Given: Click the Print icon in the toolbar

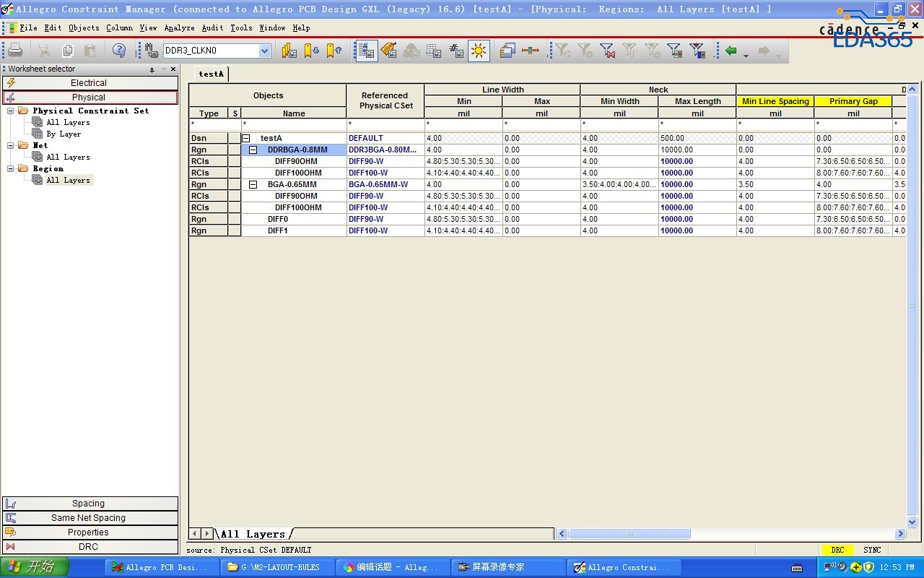Looking at the screenshot, I should tap(15, 51).
